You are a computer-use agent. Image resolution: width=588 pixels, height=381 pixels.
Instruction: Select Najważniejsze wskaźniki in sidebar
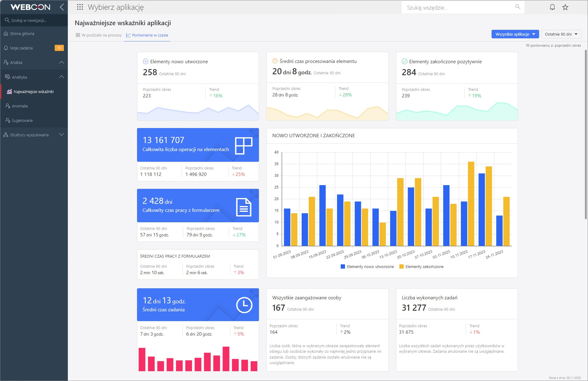pyautogui.click(x=34, y=91)
